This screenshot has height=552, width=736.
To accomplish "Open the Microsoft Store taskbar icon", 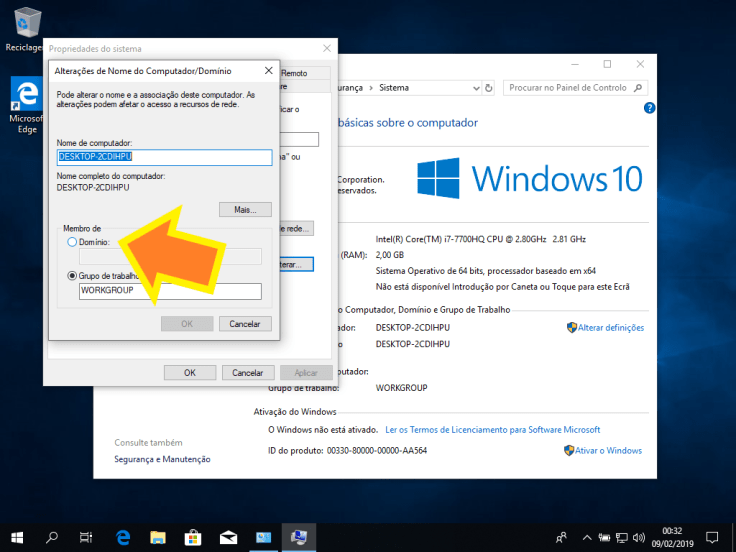I will tap(193, 537).
